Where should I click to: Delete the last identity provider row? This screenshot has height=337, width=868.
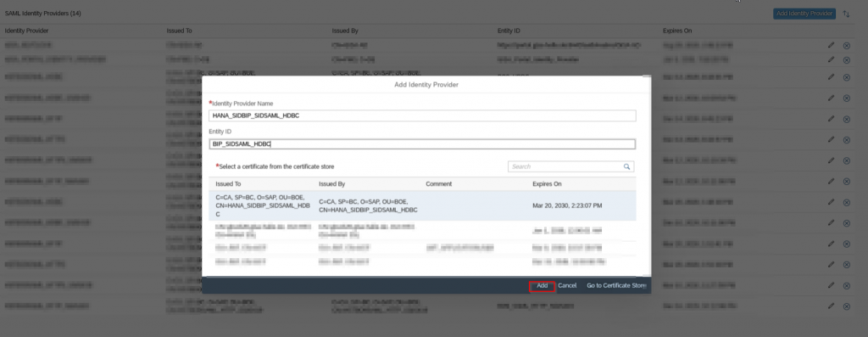[847, 306]
